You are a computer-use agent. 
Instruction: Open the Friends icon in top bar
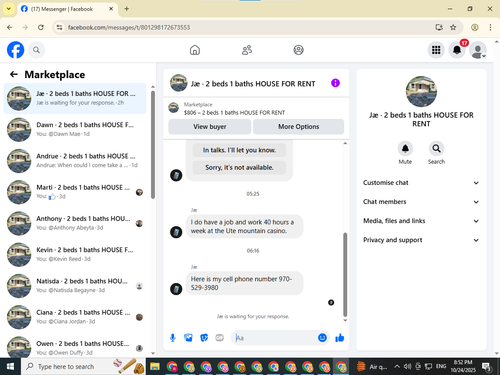(x=247, y=50)
